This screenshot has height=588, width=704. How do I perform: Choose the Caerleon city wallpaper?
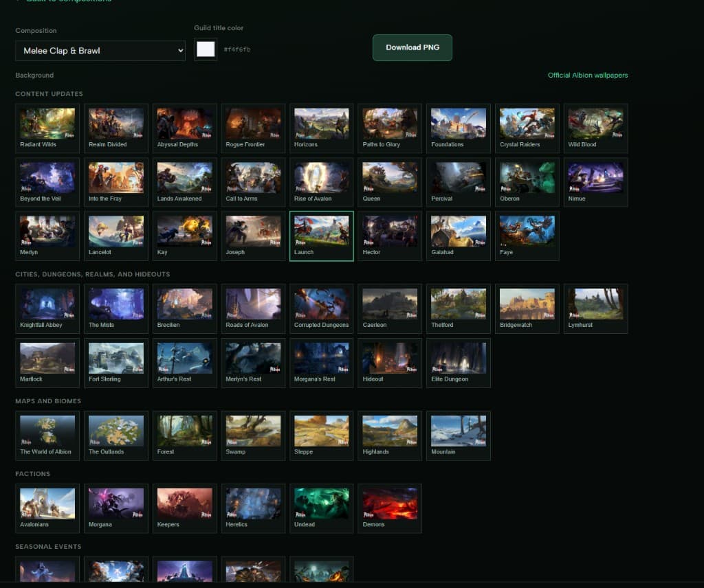pyautogui.click(x=390, y=308)
